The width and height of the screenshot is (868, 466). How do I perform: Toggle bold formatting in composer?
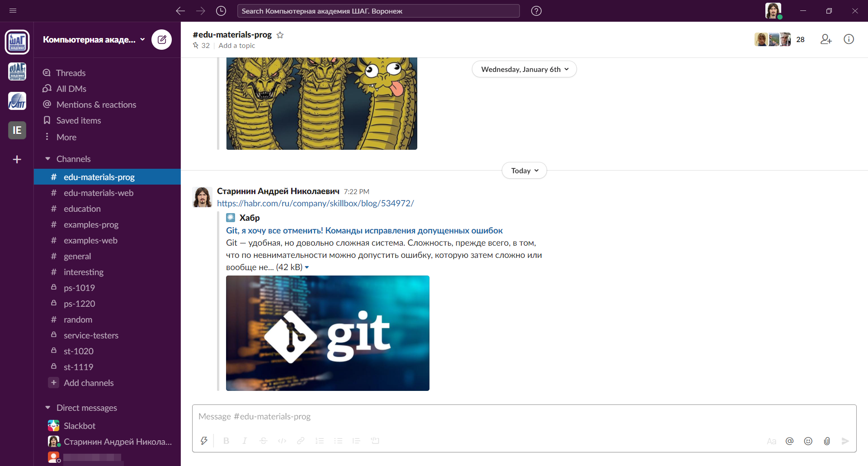[x=226, y=441]
